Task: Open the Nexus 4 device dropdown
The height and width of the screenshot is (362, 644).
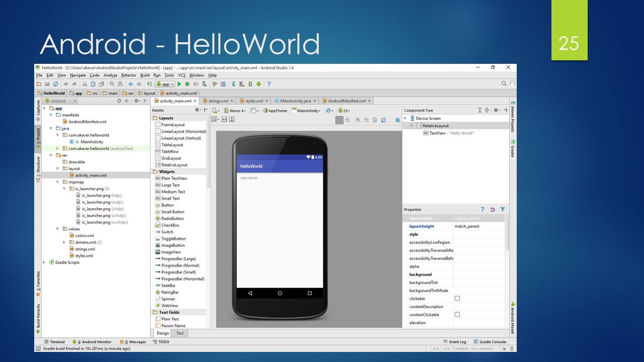Action: (235, 111)
